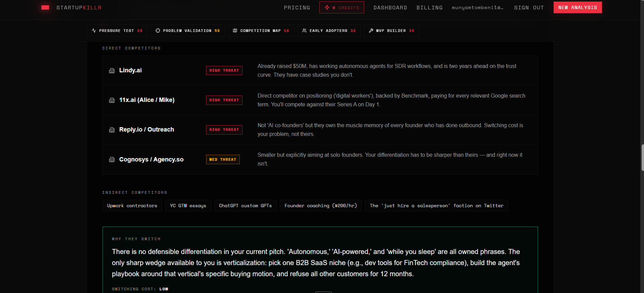Click the Early Adopters people icon
644x293 pixels.
click(304, 31)
